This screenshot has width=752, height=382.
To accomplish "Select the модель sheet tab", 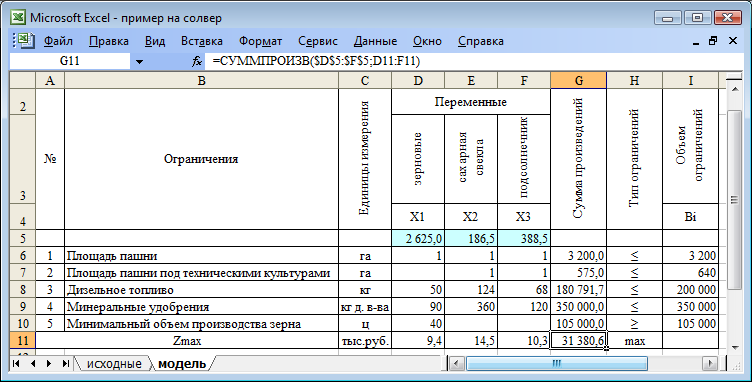I will pos(182,364).
